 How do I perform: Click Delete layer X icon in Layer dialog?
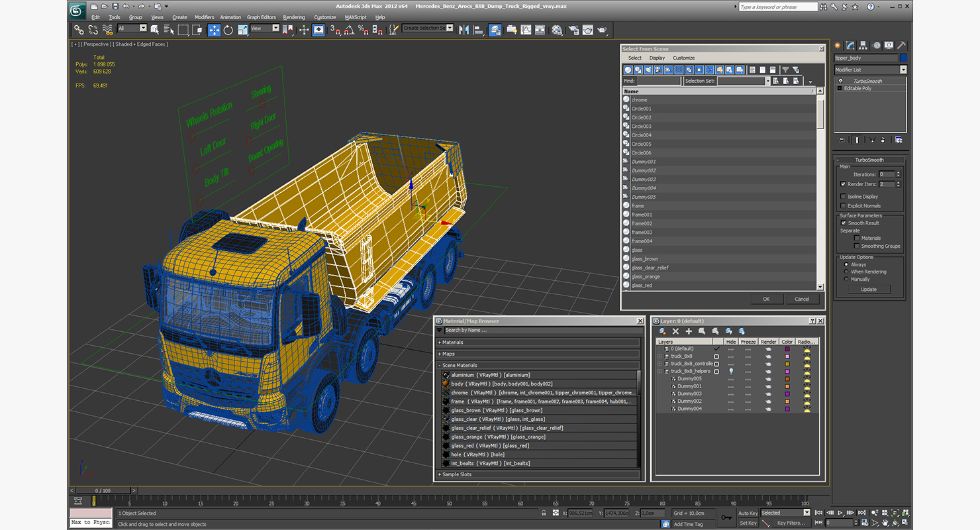pyautogui.click(x=675, y=331)
